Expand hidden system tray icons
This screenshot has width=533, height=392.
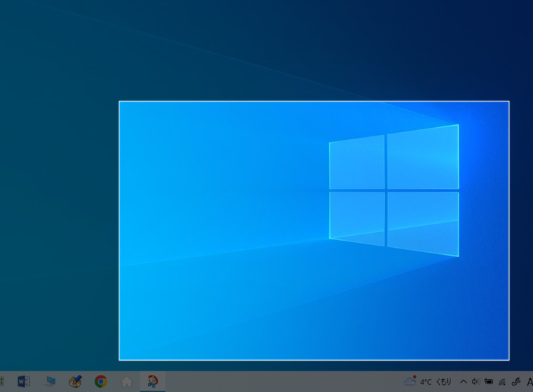pos(463,381)
